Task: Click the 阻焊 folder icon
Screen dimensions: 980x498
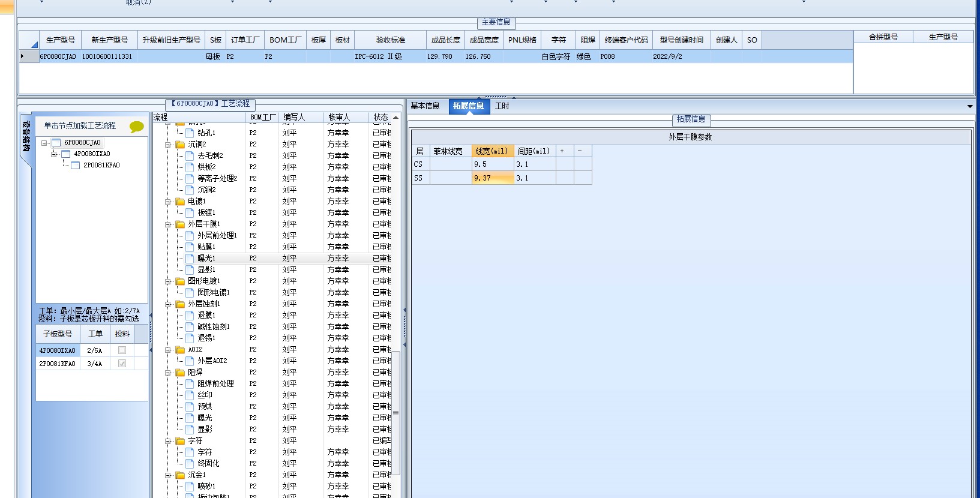Action: point(180,373)
